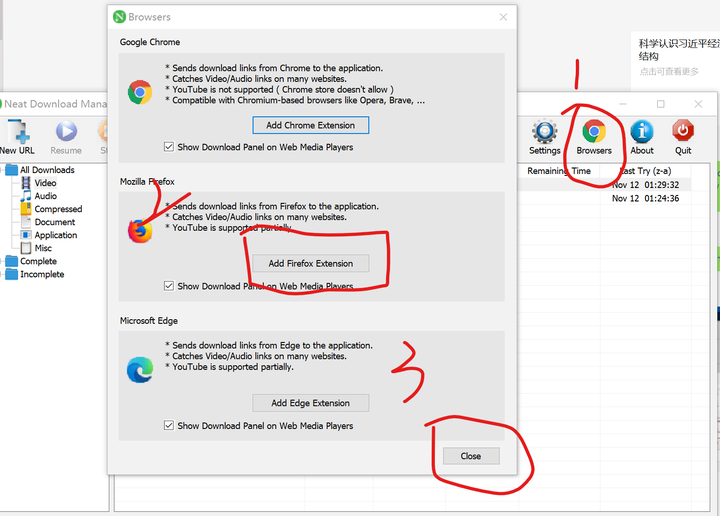Toggle Firefox's Show Download Panel checkbox

click(169, 286)
